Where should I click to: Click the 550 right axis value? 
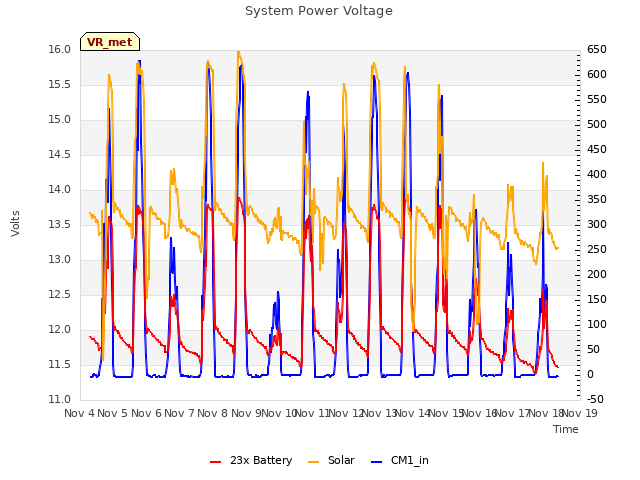(597, 100)
